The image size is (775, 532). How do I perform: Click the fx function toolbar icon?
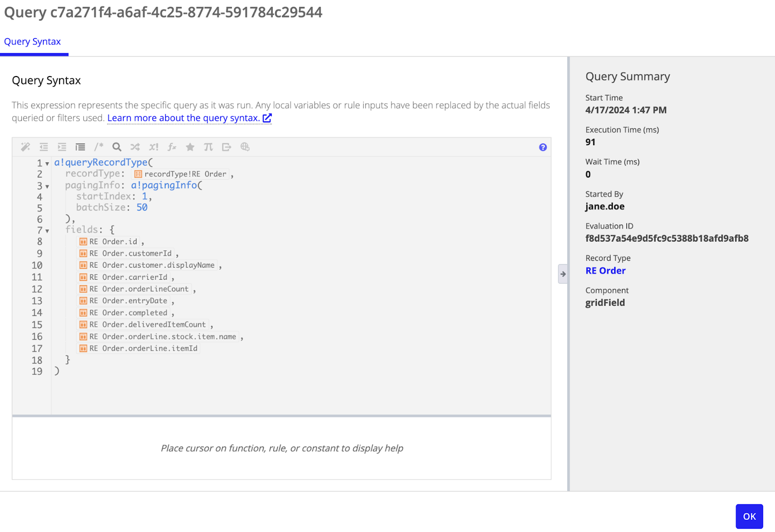172,147
